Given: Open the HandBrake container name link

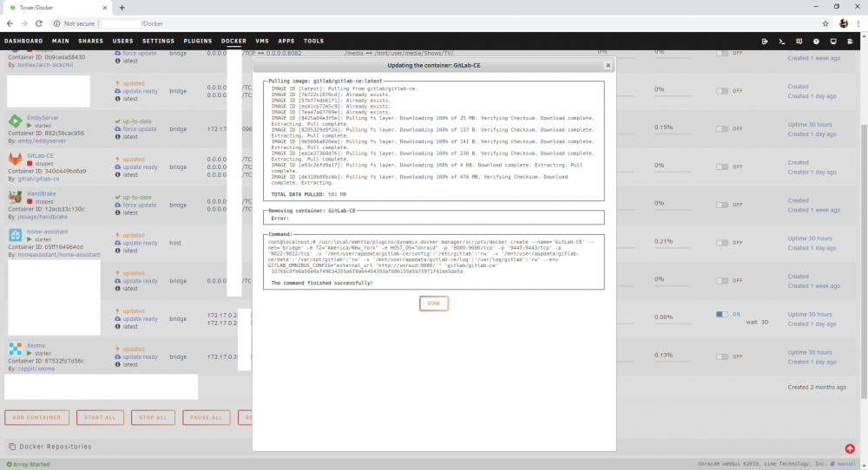Looking at the screenshot, I should (x=42, y=194).
